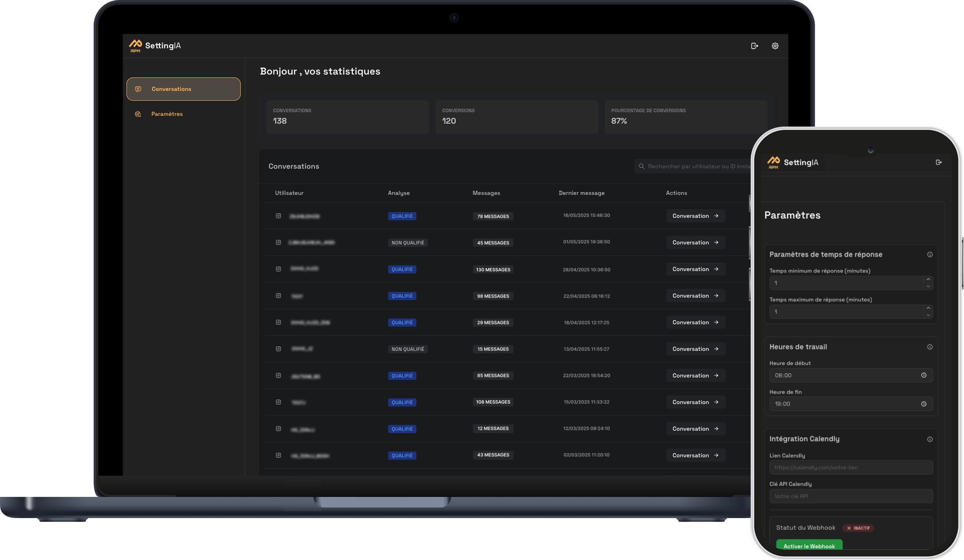Increase Temps maximum de réponse with up arrow
The height and width of the screenshot is (560, 964).
928,308
